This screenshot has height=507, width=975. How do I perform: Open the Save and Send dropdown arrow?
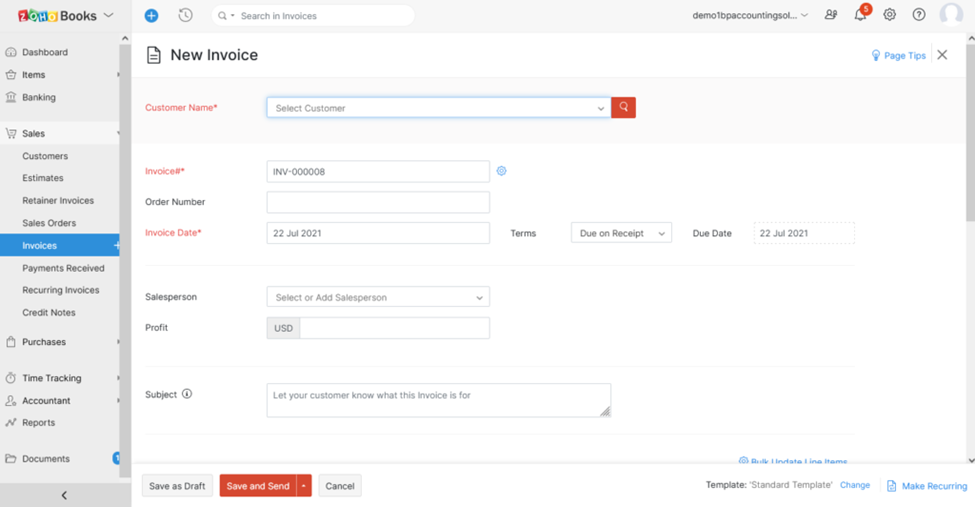click(x=303, y=485)
